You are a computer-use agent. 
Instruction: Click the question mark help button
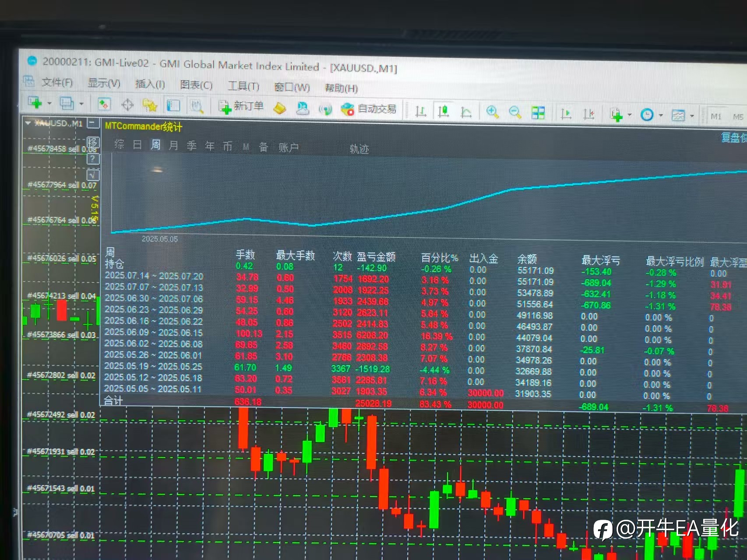coord(93,159)
